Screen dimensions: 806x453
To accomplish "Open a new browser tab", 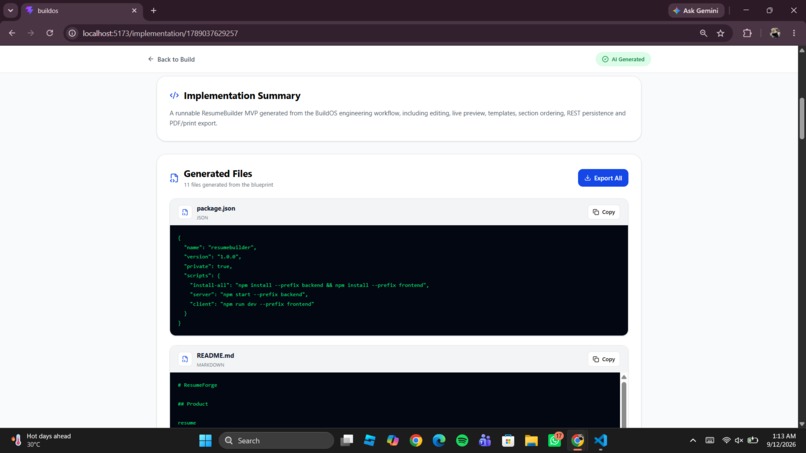I will click(153, 10).
